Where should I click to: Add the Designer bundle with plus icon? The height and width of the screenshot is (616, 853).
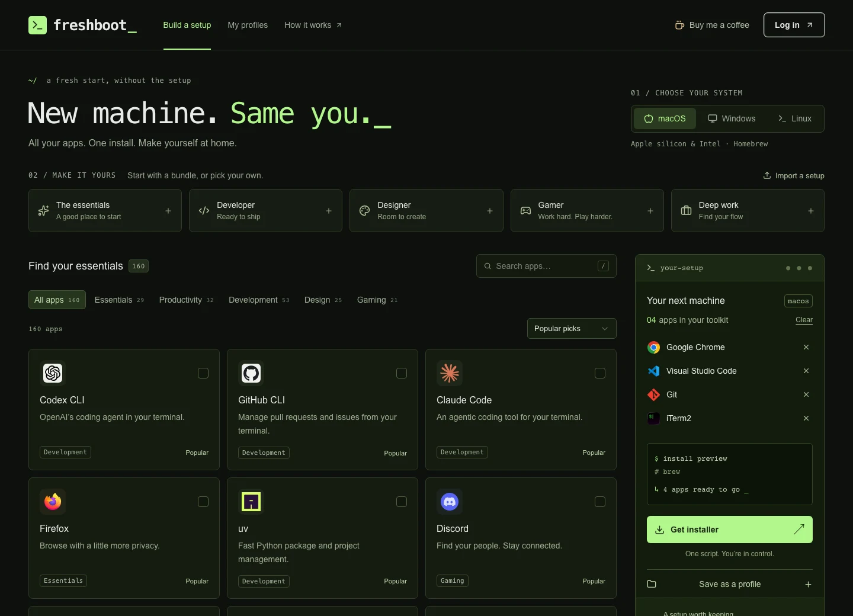click(490, 211)
